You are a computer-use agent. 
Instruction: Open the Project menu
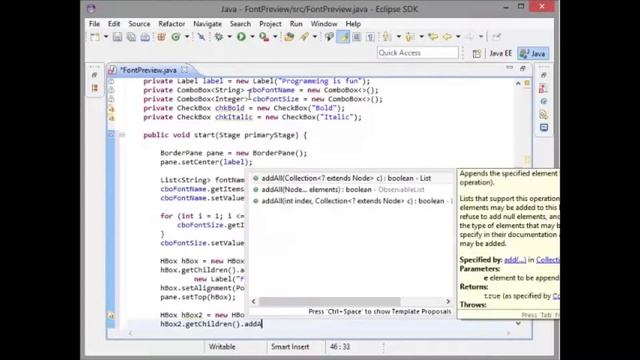click(x=270, y=24)
